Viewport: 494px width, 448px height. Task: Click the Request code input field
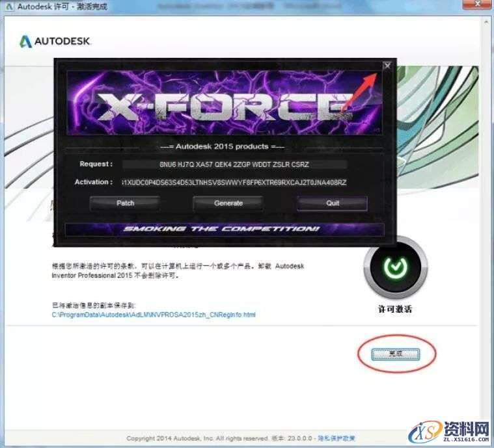(235, 165)
